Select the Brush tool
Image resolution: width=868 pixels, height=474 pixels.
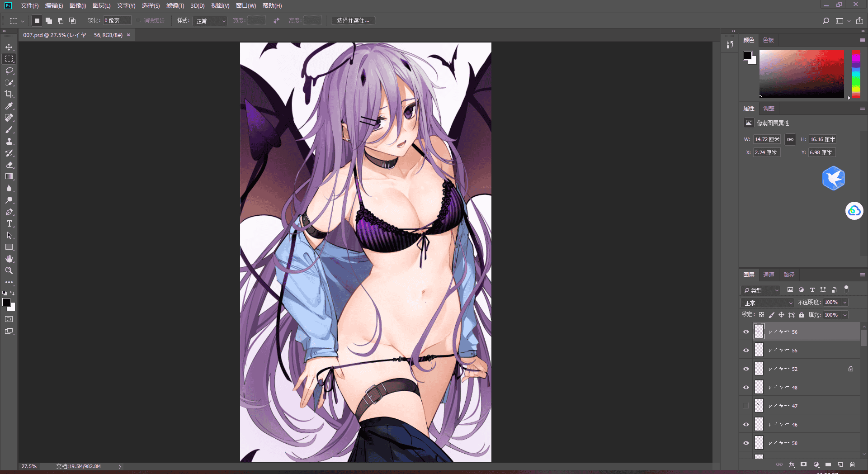pyautogui.click(x=9, y=129)
